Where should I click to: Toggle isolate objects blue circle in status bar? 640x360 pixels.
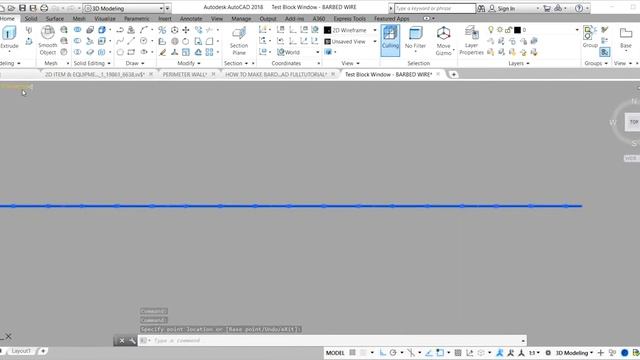pyautogui.click(x=624, y=353)
